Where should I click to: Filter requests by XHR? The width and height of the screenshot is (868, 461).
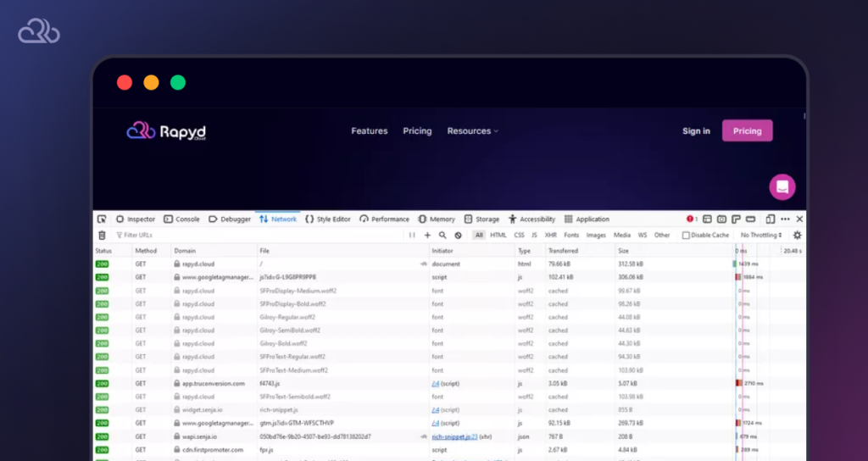[x=551, y=236]
